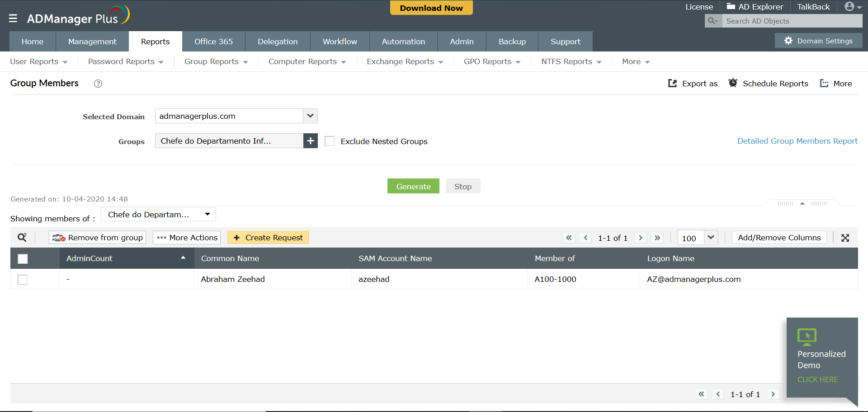
Task: Click the Export as icon
Action: pos(673,83)
